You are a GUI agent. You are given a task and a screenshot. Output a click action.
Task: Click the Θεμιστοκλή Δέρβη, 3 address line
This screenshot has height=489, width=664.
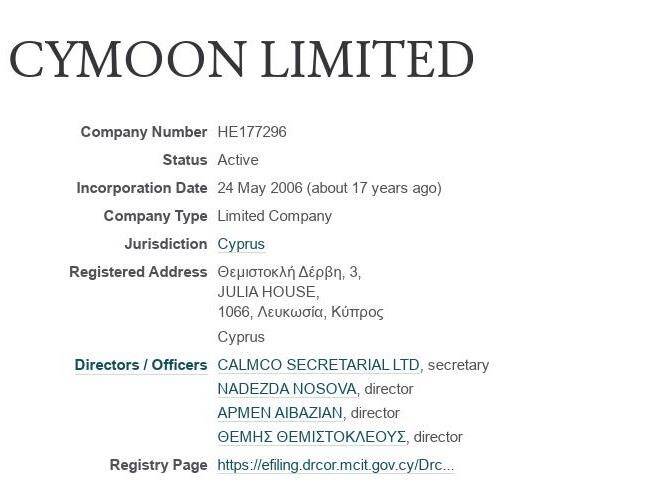point(289,272)
